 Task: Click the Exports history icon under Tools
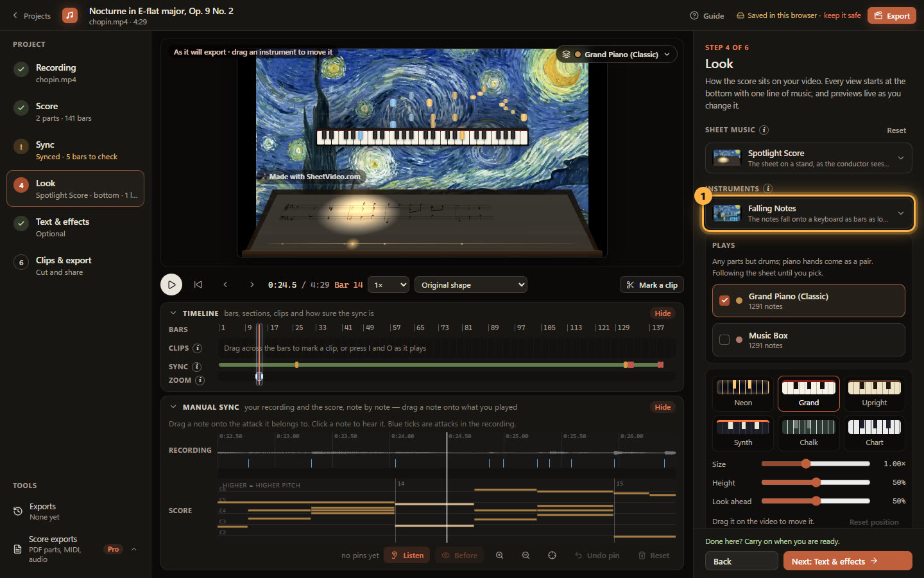tap(18, 511)
